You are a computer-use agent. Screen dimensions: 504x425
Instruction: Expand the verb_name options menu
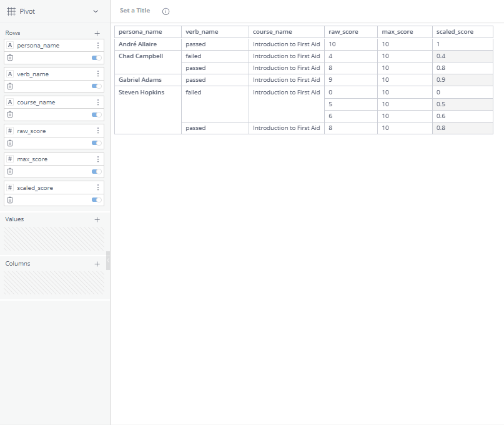click(x=98, y=74)
